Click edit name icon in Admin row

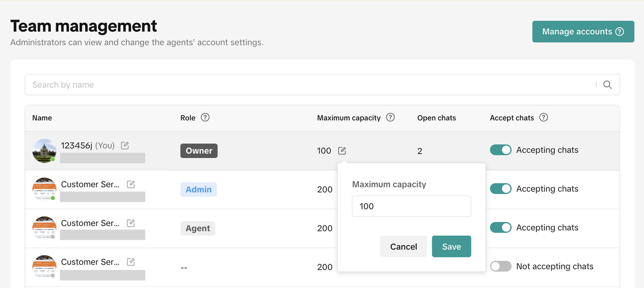131,184
